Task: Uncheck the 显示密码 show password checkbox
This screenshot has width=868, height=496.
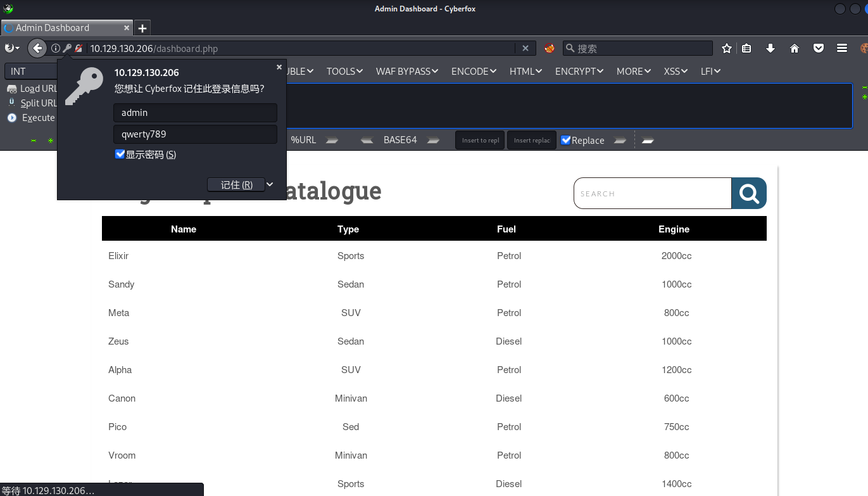Action: (120, 154)
